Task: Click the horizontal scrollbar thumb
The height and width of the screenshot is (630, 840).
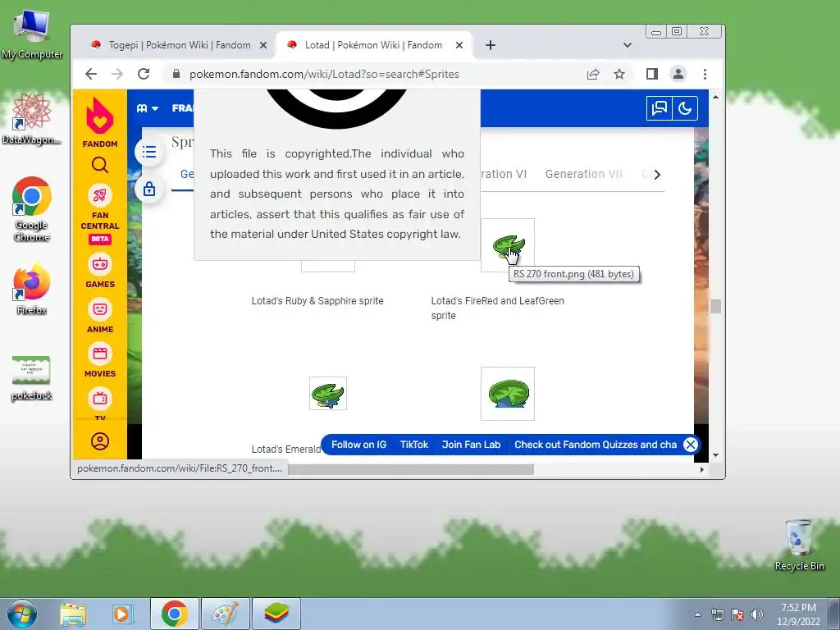Action: pyautogui.click(x=410, y=469)
